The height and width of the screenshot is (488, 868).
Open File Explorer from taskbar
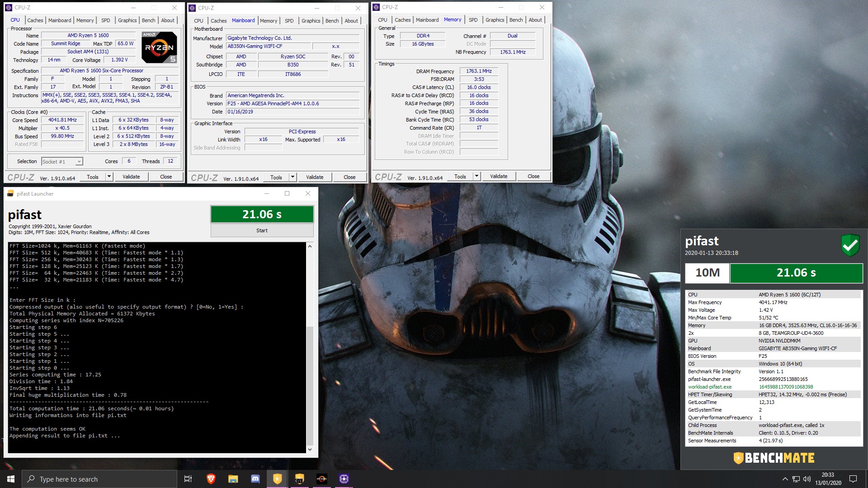(233, 479)
